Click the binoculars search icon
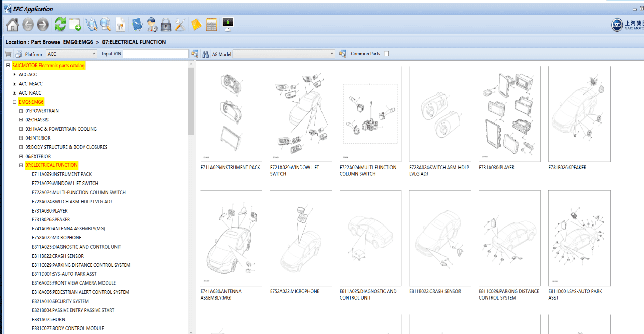The height and width of the screenshot is (334, 644). [205, 54]
